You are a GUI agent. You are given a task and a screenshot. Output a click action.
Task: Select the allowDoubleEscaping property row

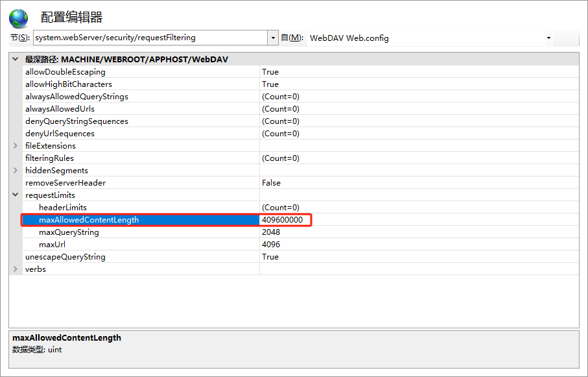65,72
